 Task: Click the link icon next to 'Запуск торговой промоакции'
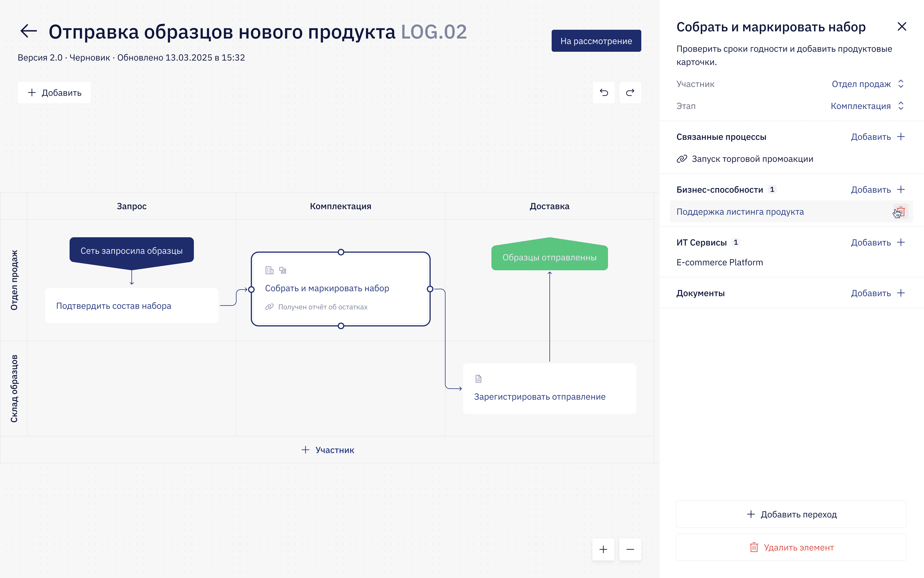tap(682, 159)
